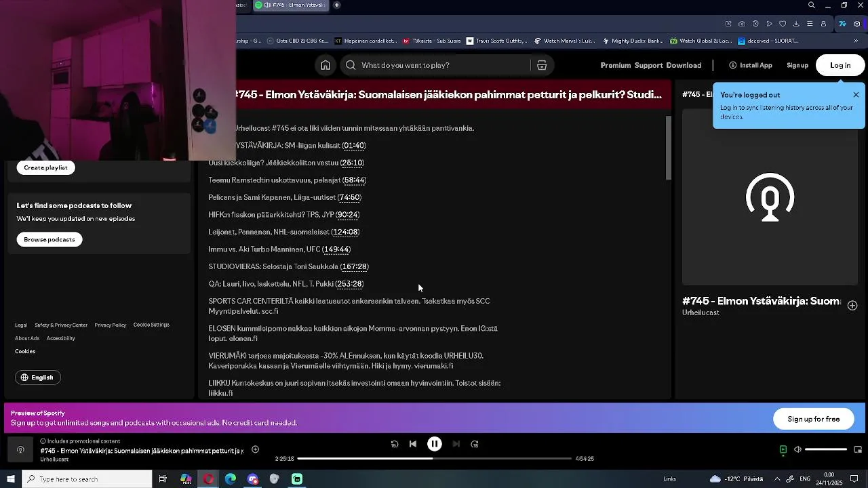Mute the volume with the speaker icon

(797, 449)
